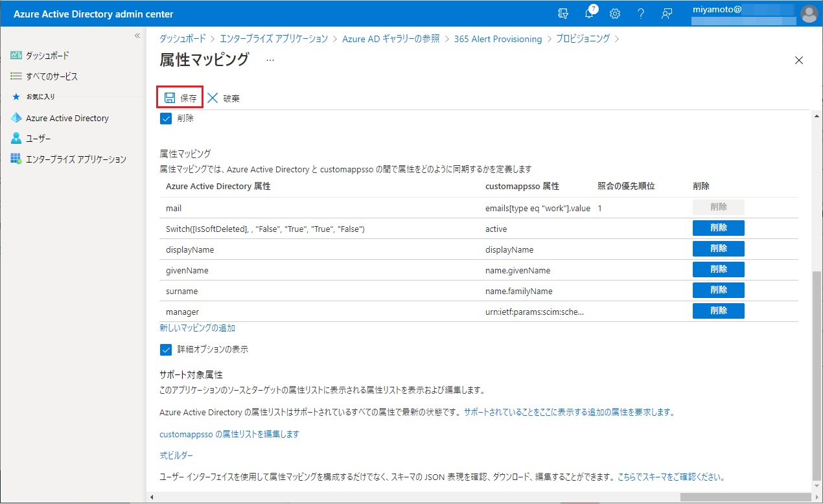Click the 破棄 discard X icon

(x=213, y=98)
